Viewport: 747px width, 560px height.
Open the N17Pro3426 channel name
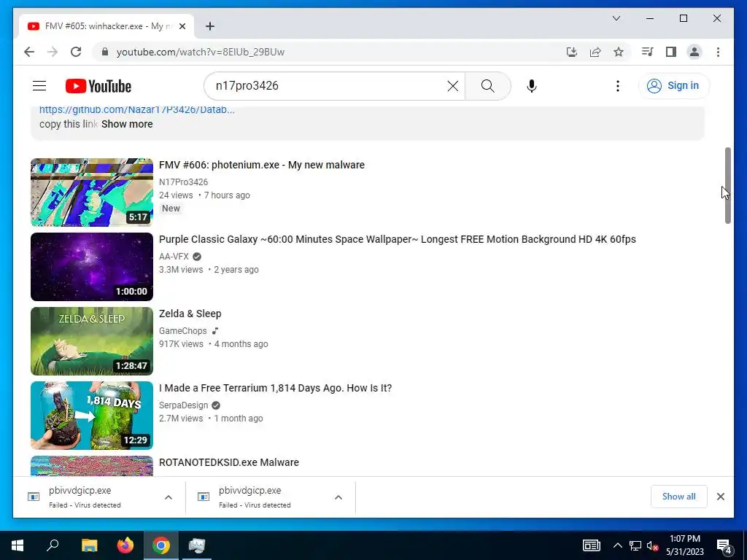coord(183,182)
